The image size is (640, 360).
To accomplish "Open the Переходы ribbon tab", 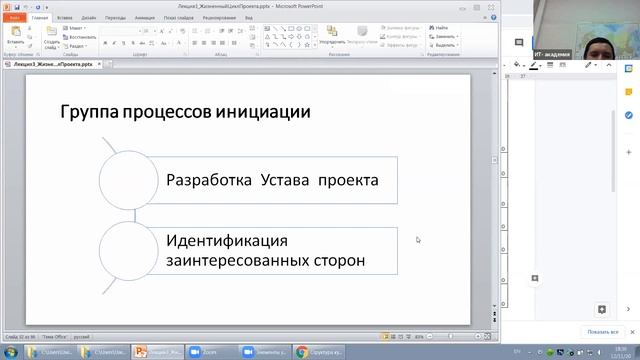I will tap(116, 18).
